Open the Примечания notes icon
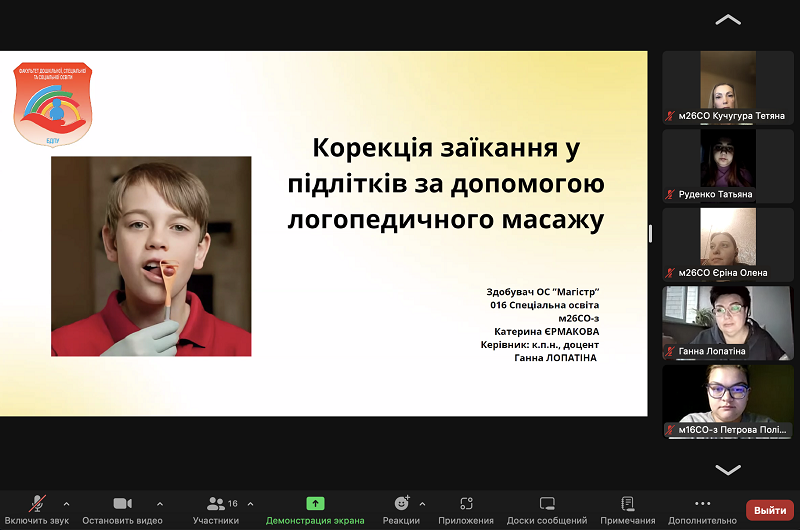Viewport: 800px width, 530px height. (x=628, y=504)
